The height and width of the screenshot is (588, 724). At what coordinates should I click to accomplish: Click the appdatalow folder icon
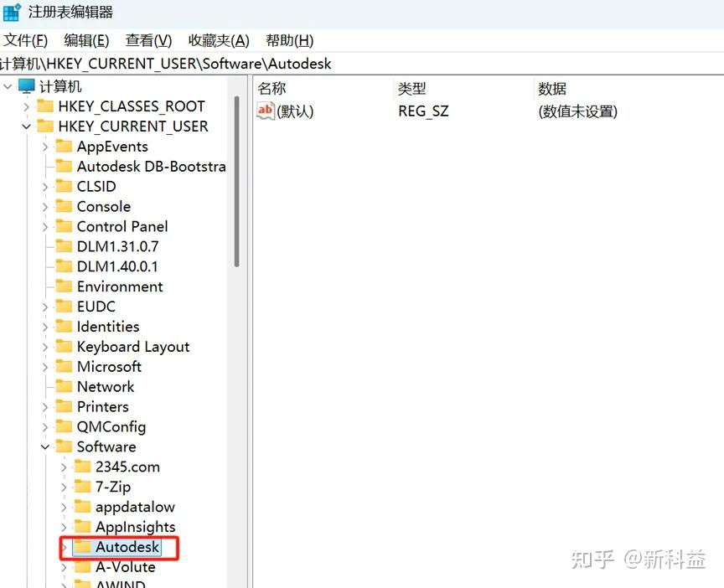pyautogui.click(x=83, y=506)
